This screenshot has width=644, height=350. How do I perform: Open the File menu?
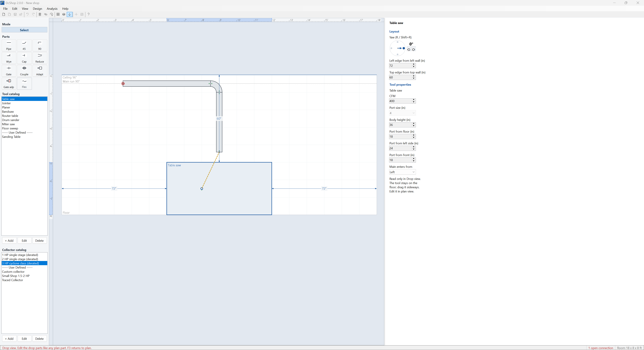[x=5, y=9]
